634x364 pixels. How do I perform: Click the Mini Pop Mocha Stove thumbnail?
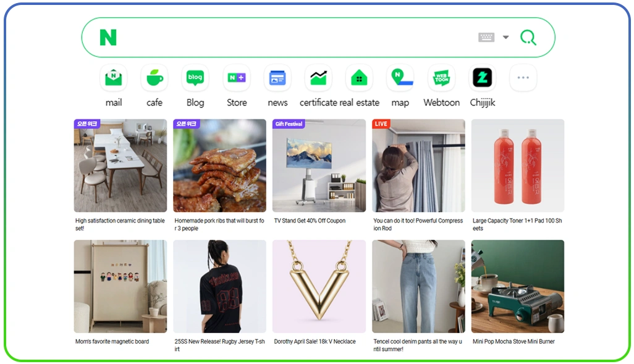point(518,287)
